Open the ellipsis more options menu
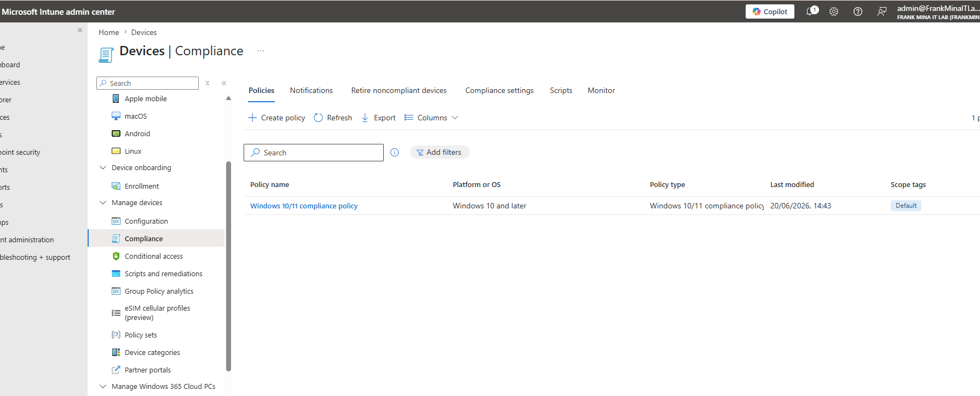980x396 pixels. point(261,51)
